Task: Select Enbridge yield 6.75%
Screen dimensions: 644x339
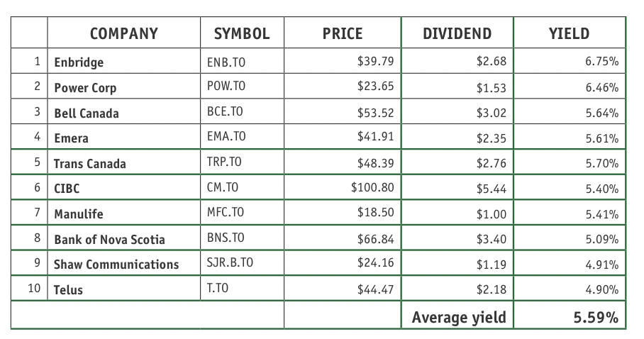Action: click(x=601, y=61)
